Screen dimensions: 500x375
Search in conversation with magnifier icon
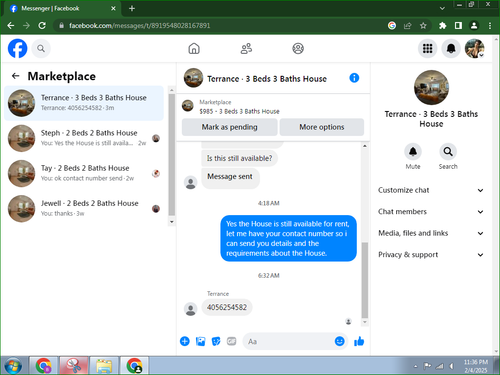click(x=448, y=152)
